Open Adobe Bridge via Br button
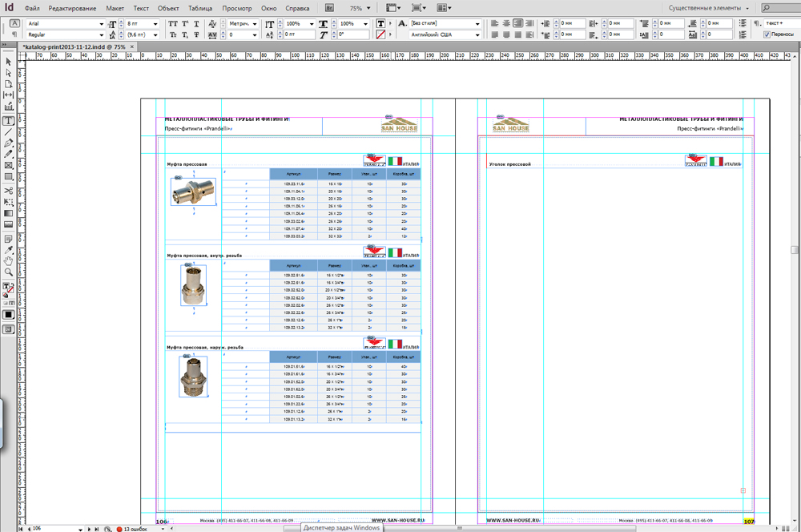Image resolution: width=801 pixels, height=532 pixels. tap(329, 8)
